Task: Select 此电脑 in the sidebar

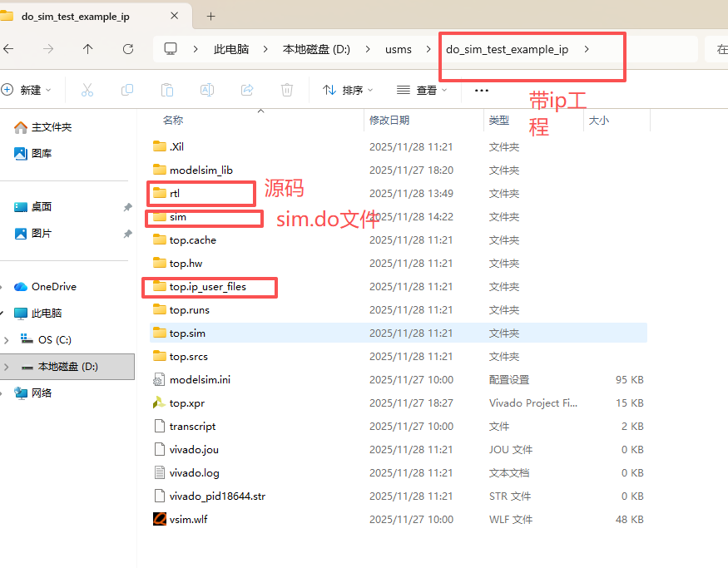Action: coord(37,314)
